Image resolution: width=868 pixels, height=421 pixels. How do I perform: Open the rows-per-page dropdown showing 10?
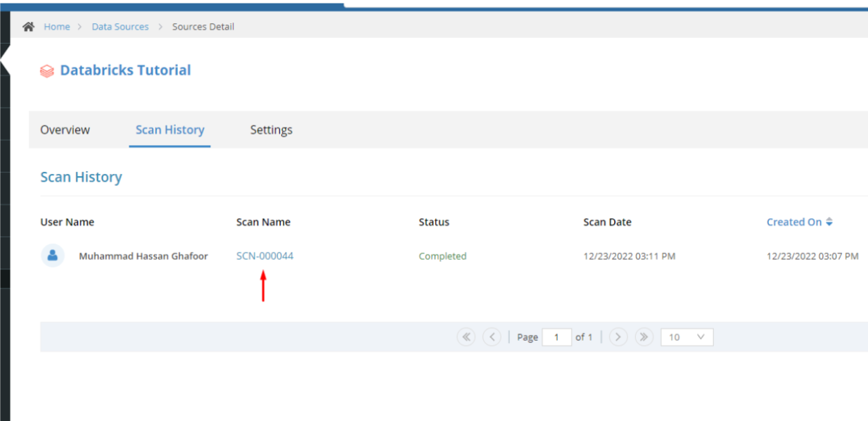click(687, 337)
